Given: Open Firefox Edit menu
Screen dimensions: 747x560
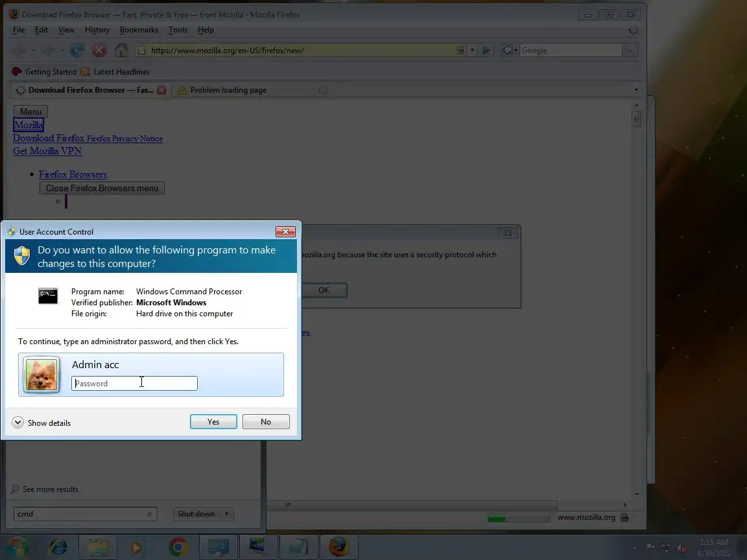Looking at the screenshot, I should (41, 30).
